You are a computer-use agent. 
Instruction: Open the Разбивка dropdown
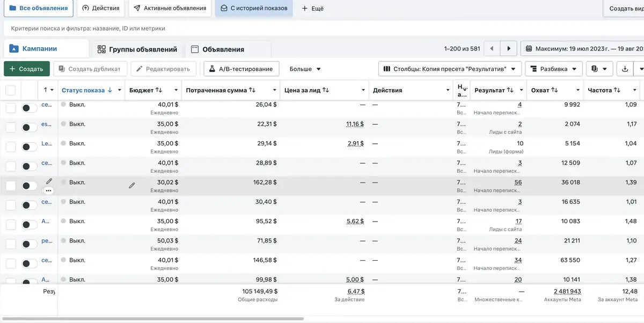(554, 69)
